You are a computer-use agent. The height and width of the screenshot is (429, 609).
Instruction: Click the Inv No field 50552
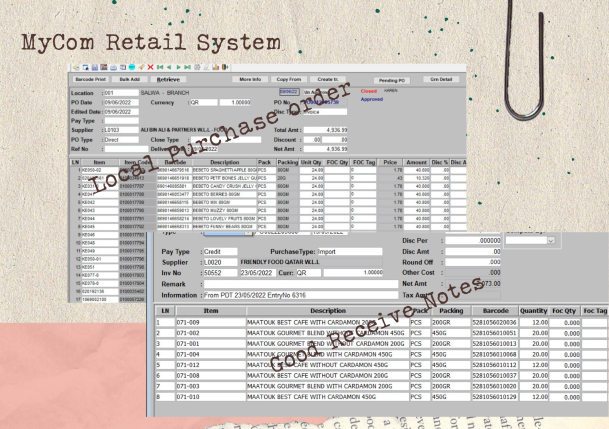(220, 273)
